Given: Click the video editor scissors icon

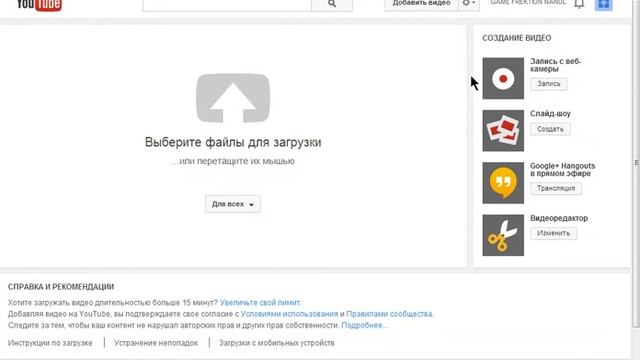Looking at the screenshot, I should pyautogui.click(x=503, y=235).
